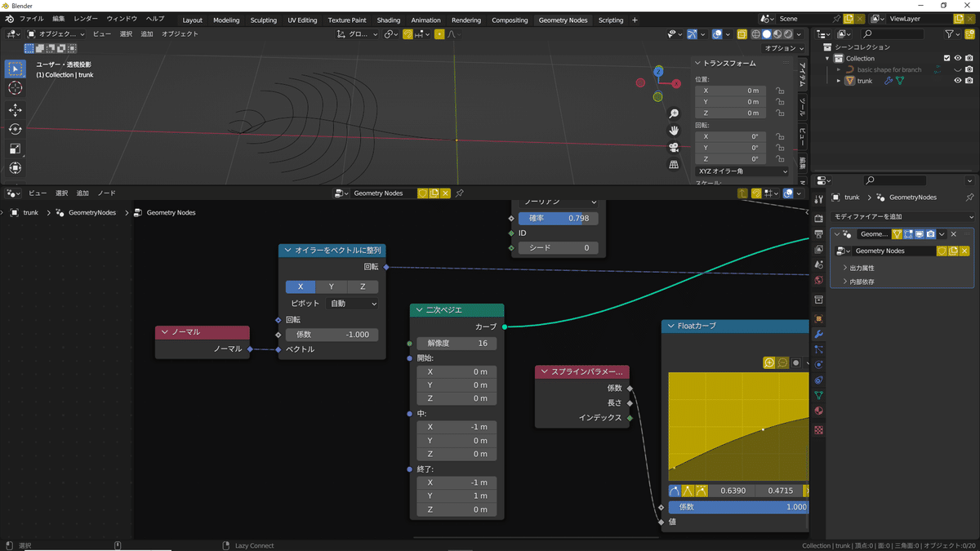This screenshot has height=551, width=980.
Task: Click the viewport zoom magnifier icon
Action: [x=674, y=114]
